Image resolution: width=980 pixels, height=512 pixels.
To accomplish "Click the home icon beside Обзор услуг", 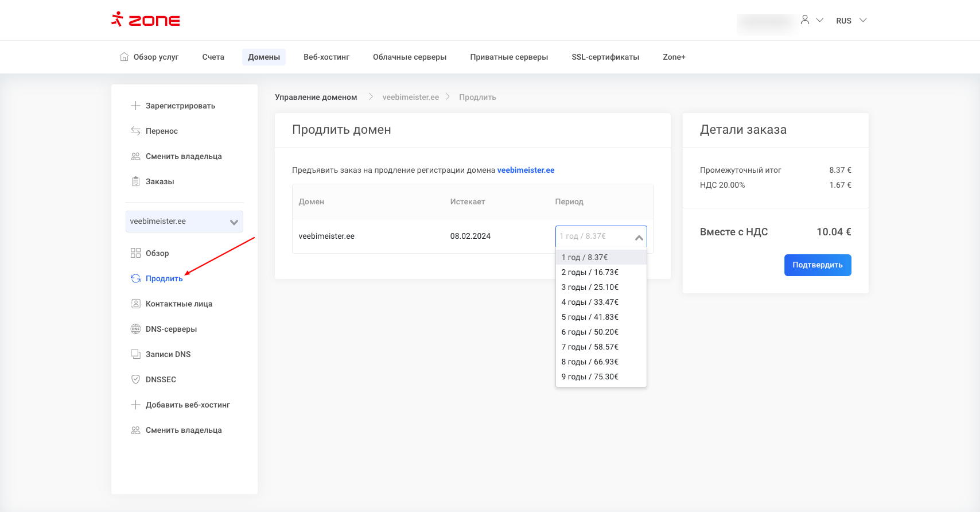I will [124, 57].
